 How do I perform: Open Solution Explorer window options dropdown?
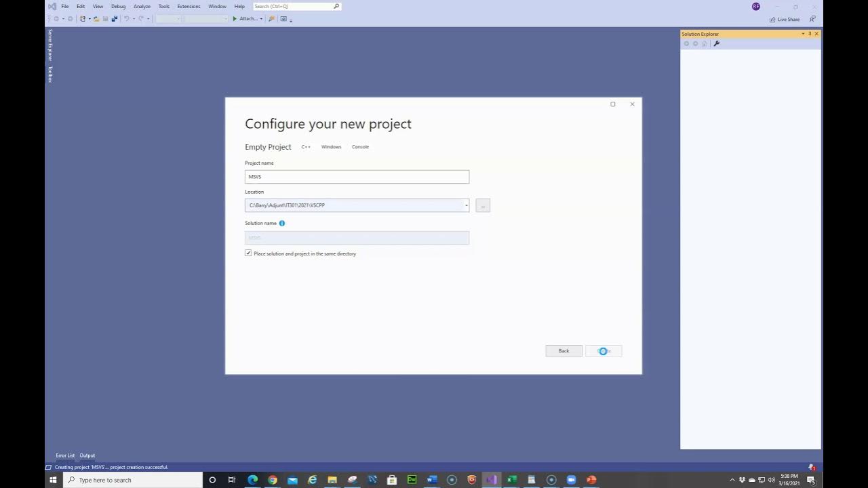pyautogui.click(x=803, y=34)
